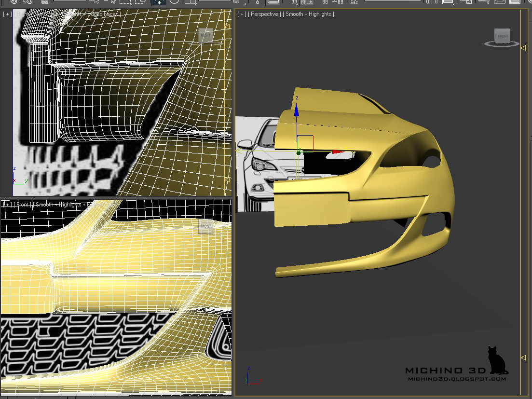This screenshot has height=399, width=532.
Task: Click the Align tool icon
Action: (x=449, y=2)
